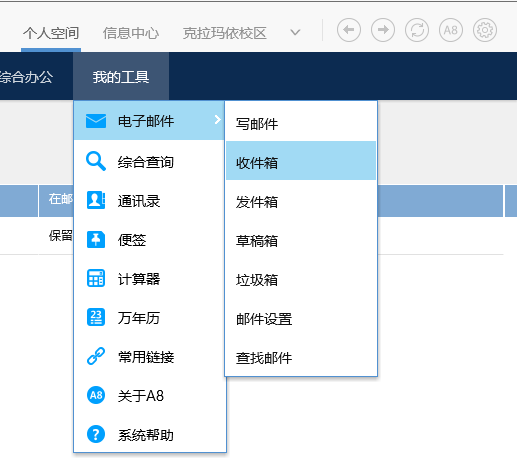Click the question mark icon for 系统帮助
517x469 pixels.
[96, 434]
